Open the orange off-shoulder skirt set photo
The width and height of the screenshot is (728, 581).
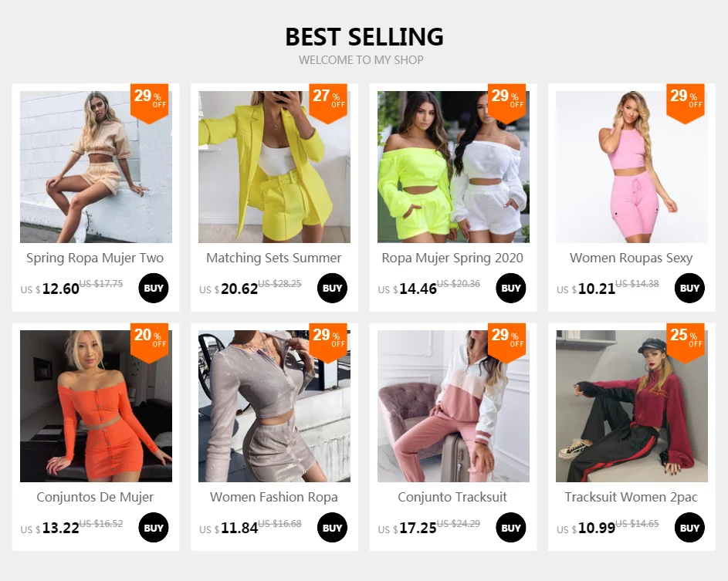click(x=96, y=406)
